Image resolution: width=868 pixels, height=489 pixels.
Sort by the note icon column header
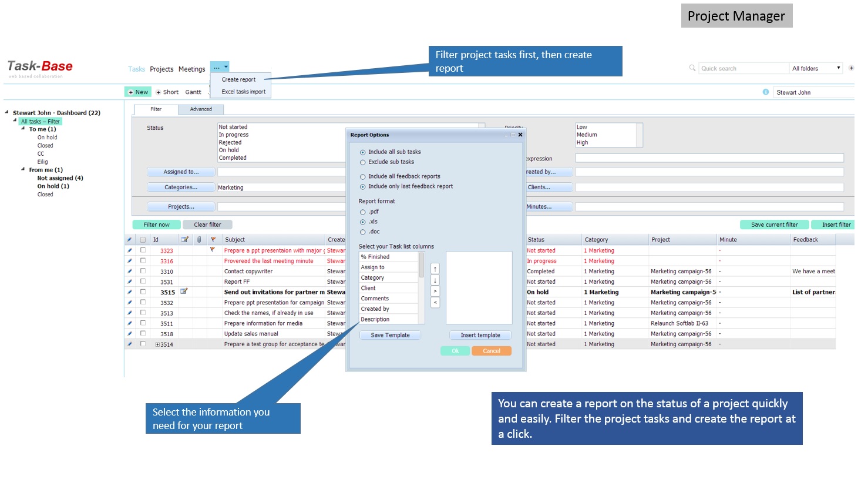(184, 240)
